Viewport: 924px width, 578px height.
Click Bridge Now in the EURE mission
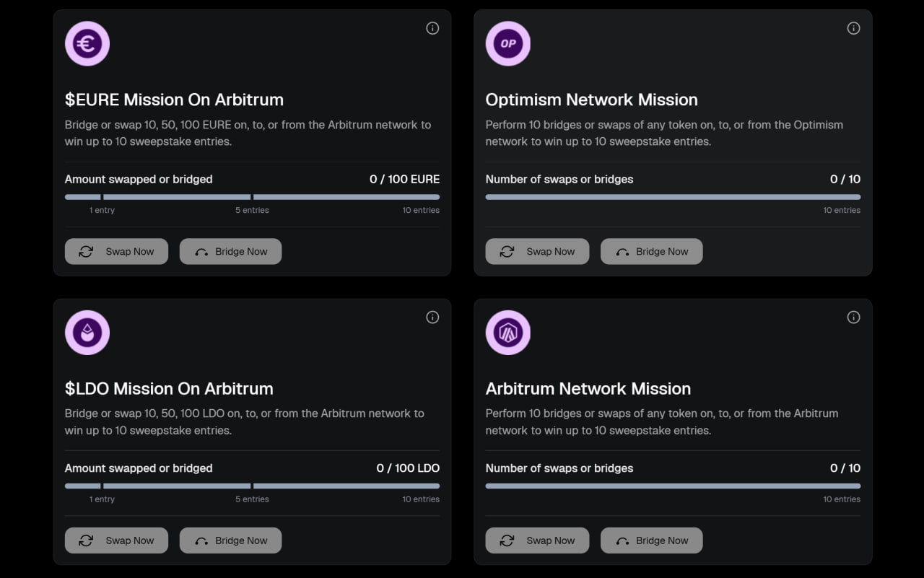click(230, 251)
